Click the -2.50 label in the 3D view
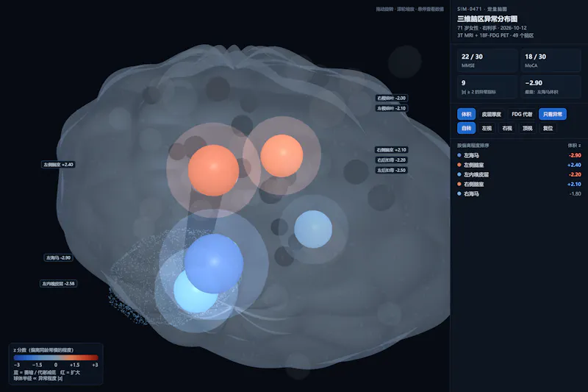Screen dimensions: 588x392 pyautogui.click(x=392, y=171)
